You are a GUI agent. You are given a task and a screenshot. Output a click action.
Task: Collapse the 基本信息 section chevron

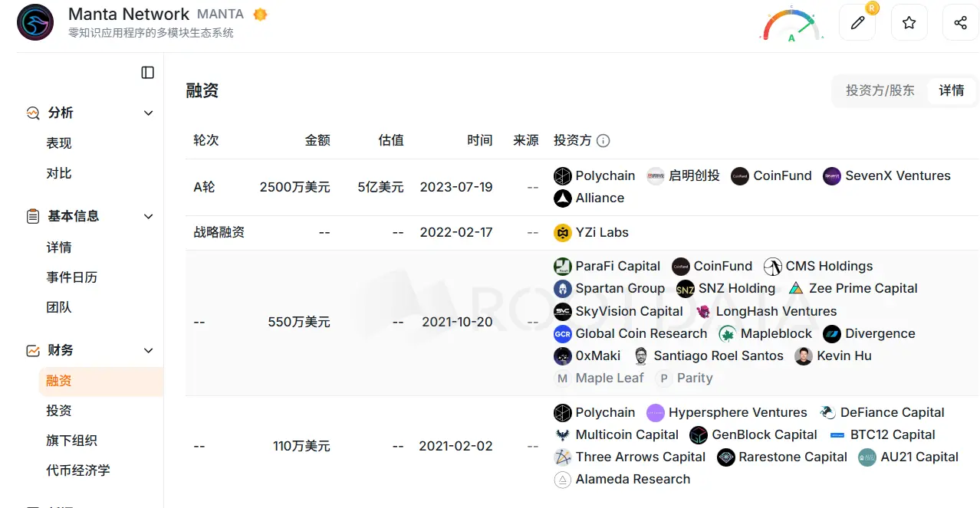point(149,216)
